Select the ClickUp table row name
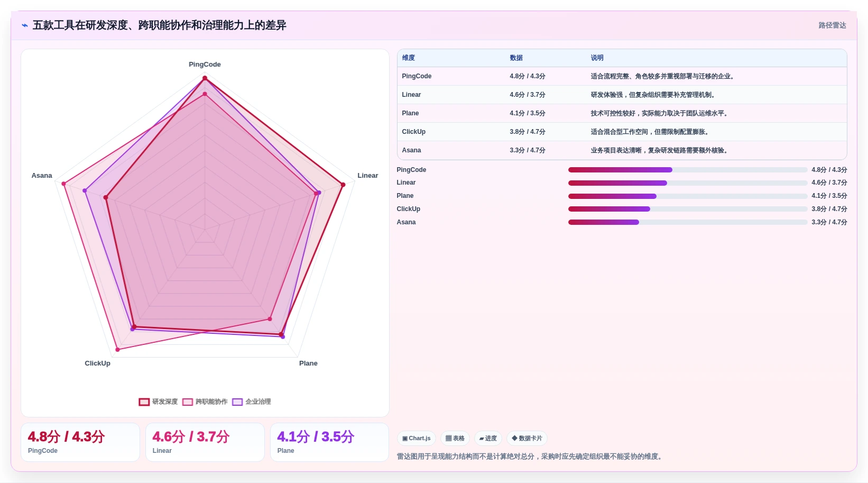The width and height of the screenshot is (868, 483). (413, 132)
